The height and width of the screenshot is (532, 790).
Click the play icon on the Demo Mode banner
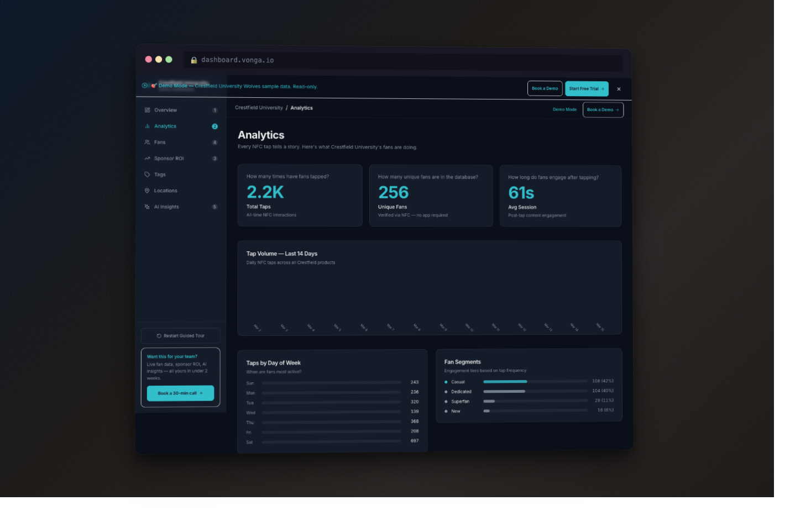pos(145,86)
